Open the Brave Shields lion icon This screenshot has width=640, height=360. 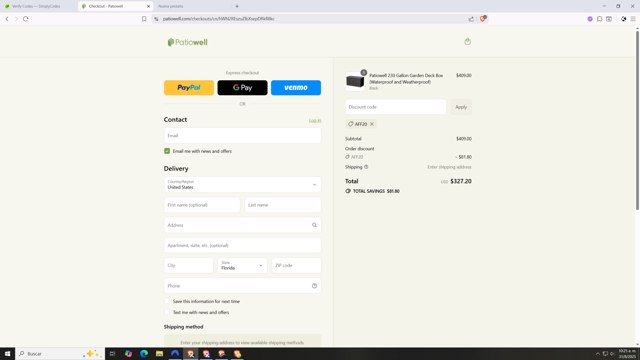(483, 18)
